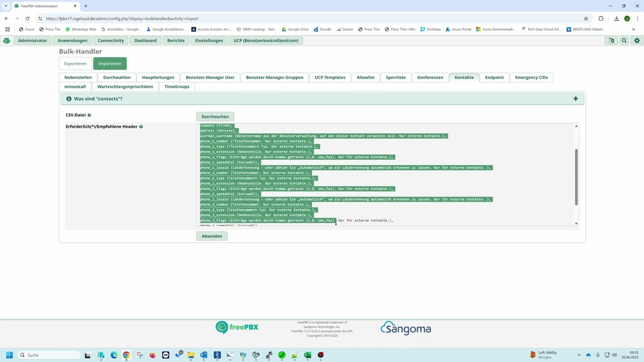Open browser extensions puzzle icon

point(601,19)
